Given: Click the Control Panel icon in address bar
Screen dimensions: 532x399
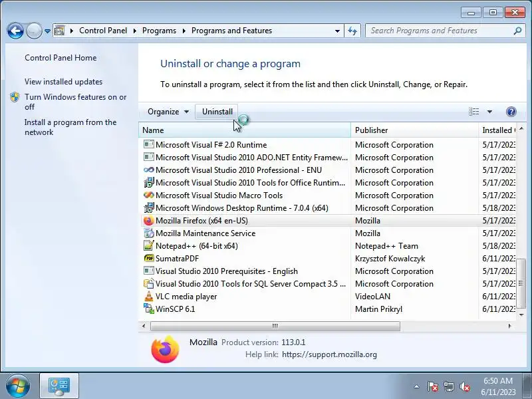Looking at the screenshot, I should coord(59,31).
